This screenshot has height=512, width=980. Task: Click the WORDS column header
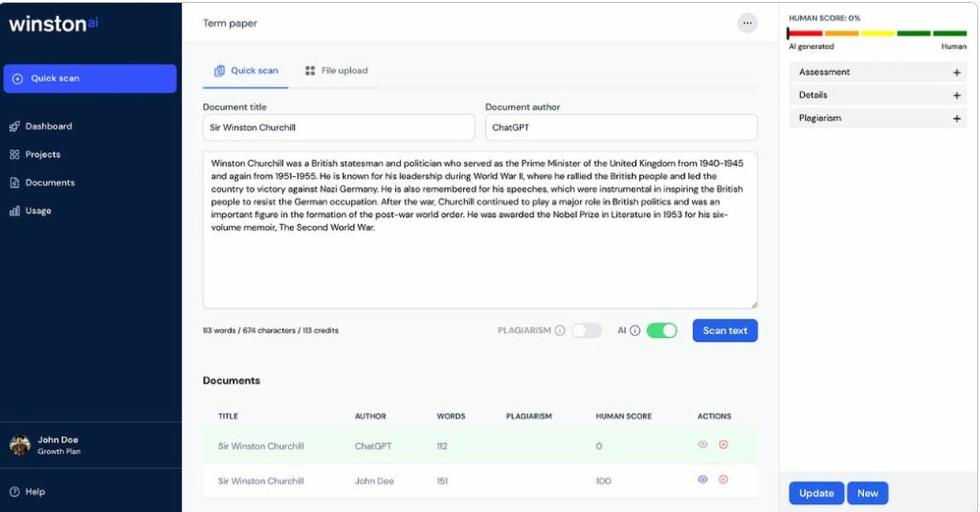[452, 416]
